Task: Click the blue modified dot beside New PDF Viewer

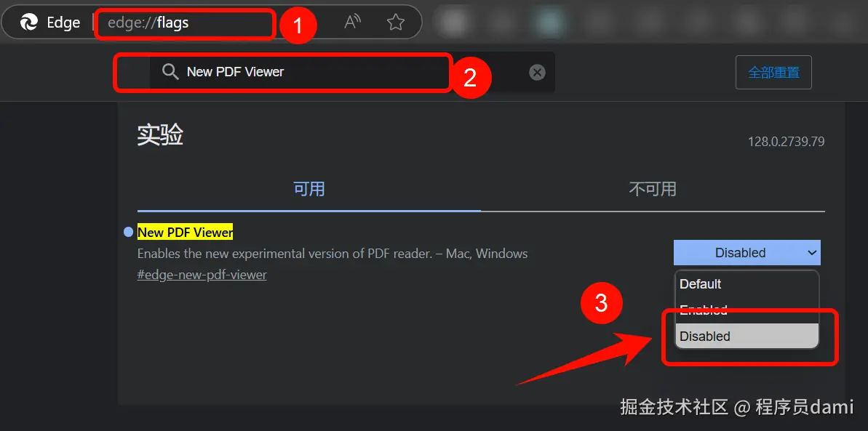Action: tap(129, 232)
